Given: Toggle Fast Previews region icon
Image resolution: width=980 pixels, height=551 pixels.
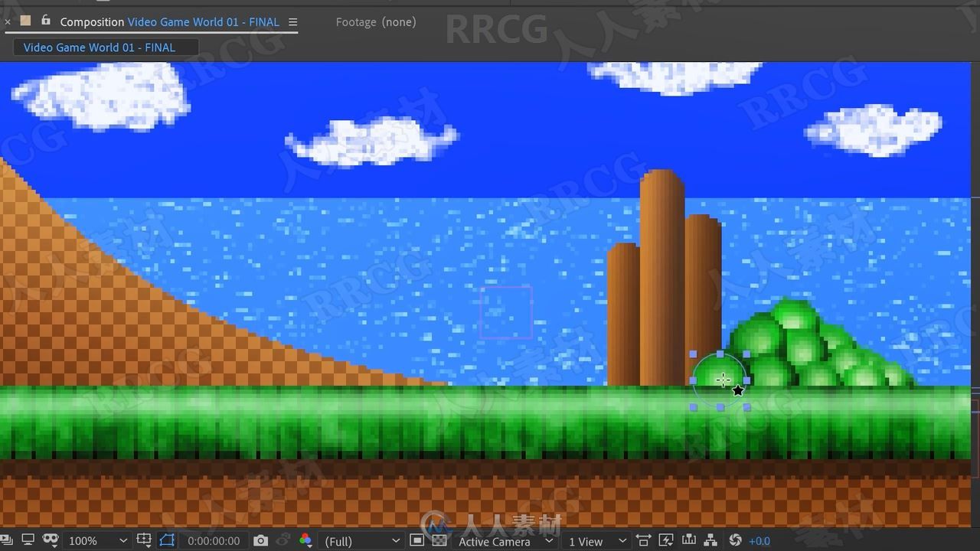Looking at the screenshot, I should 416,540.
